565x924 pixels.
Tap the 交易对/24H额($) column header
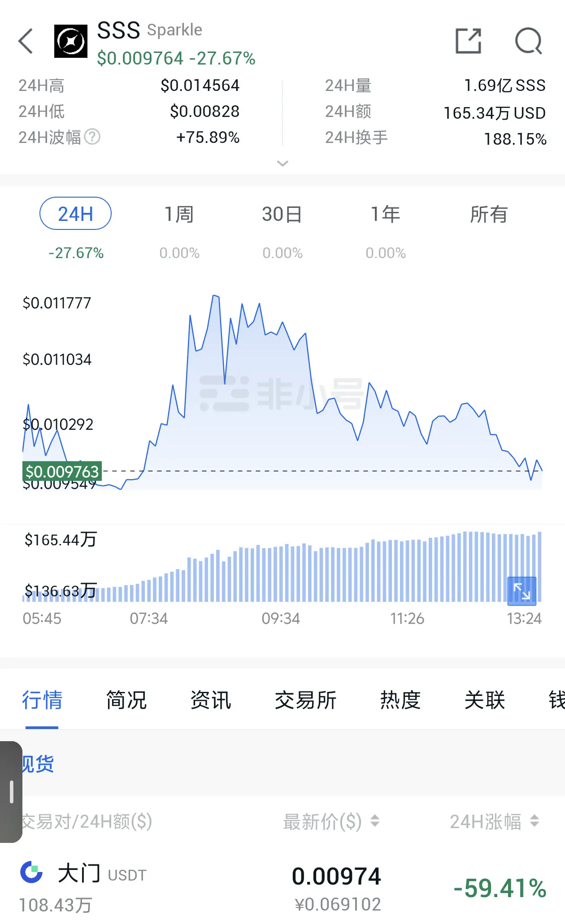pos(87,821)
